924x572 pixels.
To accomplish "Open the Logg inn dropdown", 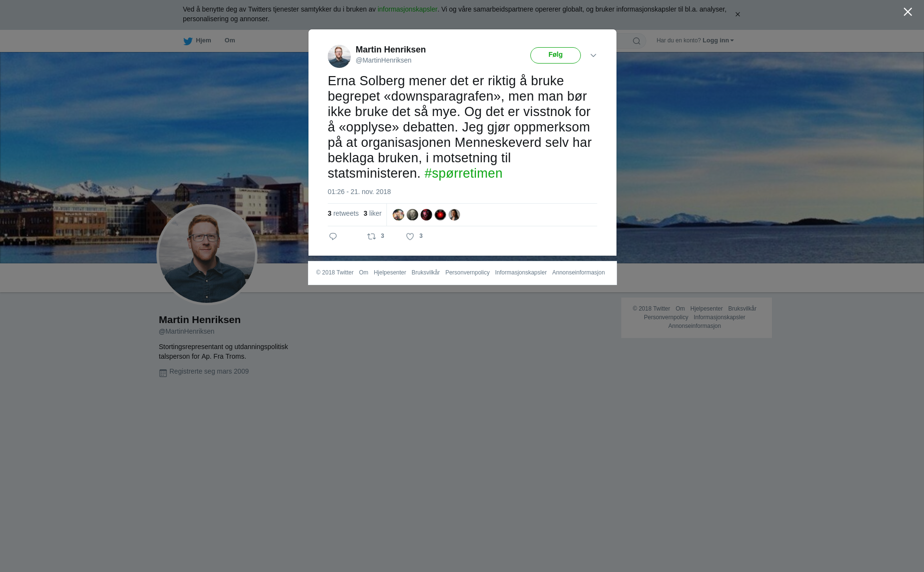I will point(718,40).
